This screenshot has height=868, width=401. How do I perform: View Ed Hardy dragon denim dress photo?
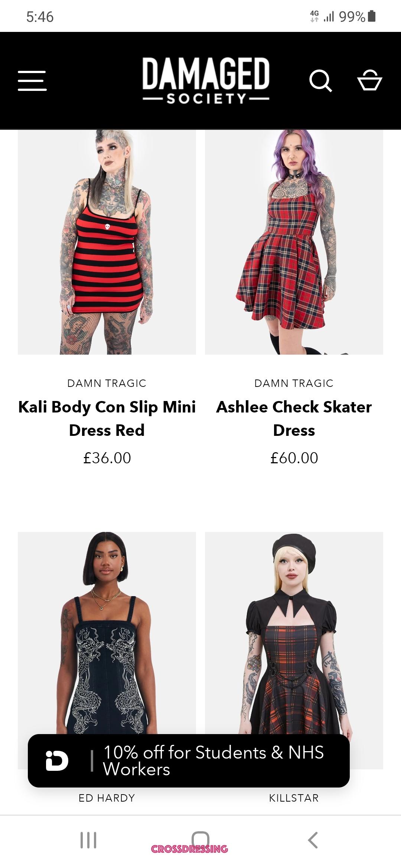(107, 633)
